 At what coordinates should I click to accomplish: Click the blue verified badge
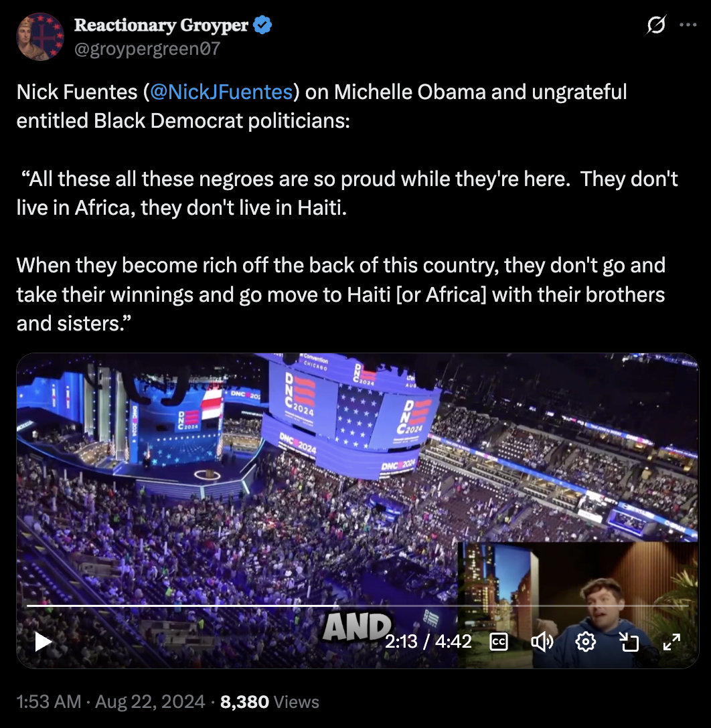[262, 25]
